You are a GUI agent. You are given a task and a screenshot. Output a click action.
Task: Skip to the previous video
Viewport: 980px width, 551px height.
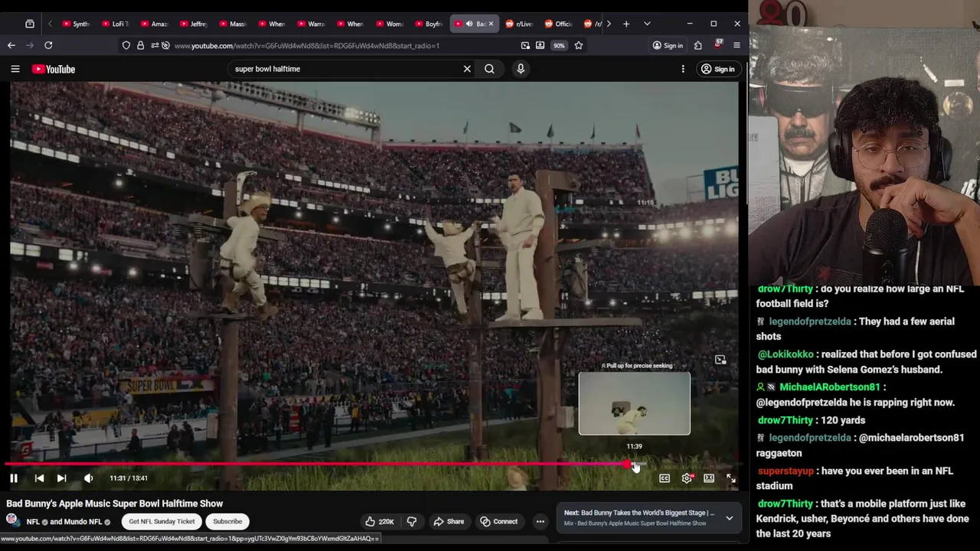39,478
